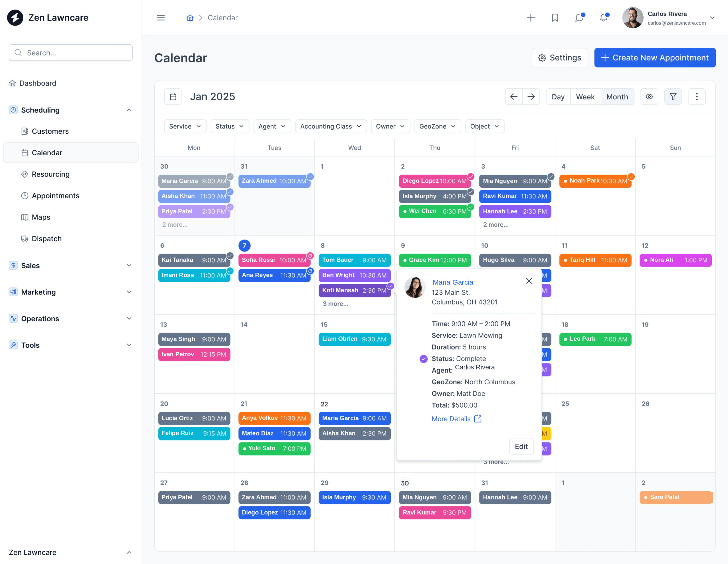
Task: Open Wei Chen 6:30 PM green appointment
Action: 435,211
